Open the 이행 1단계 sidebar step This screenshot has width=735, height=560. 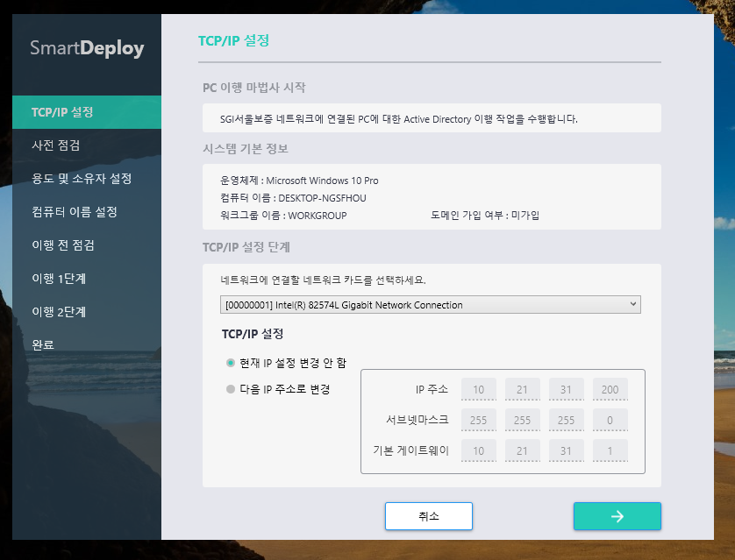point(87,279)
